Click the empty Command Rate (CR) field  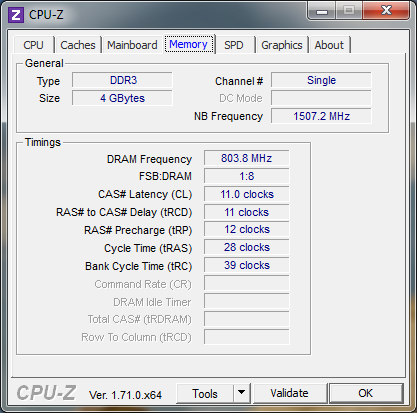pos(247,283)
